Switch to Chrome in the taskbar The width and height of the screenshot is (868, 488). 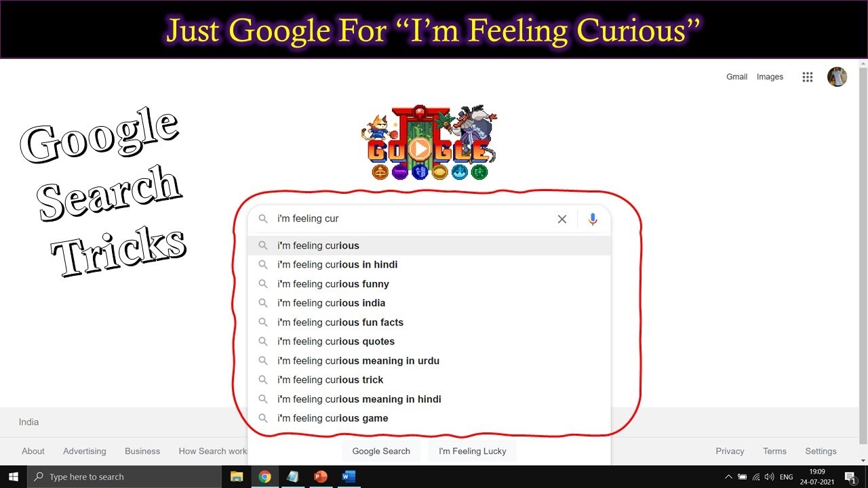pos(264,476)
